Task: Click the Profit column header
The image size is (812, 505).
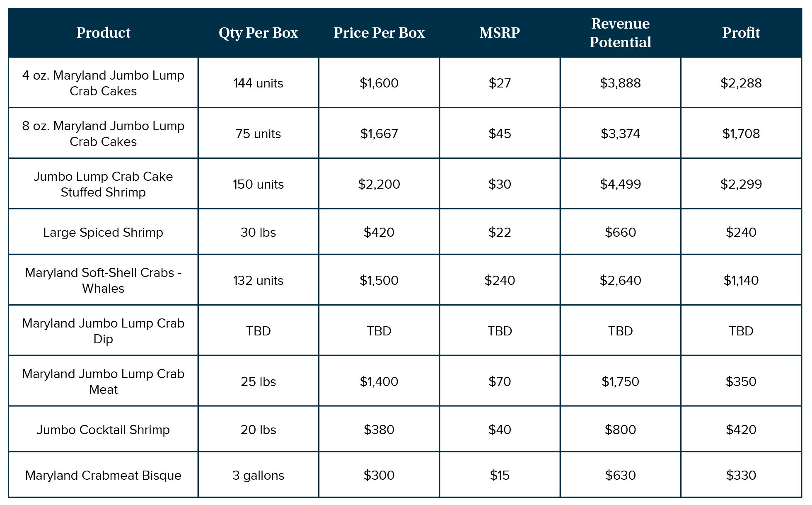Action: tap(741, 33)
